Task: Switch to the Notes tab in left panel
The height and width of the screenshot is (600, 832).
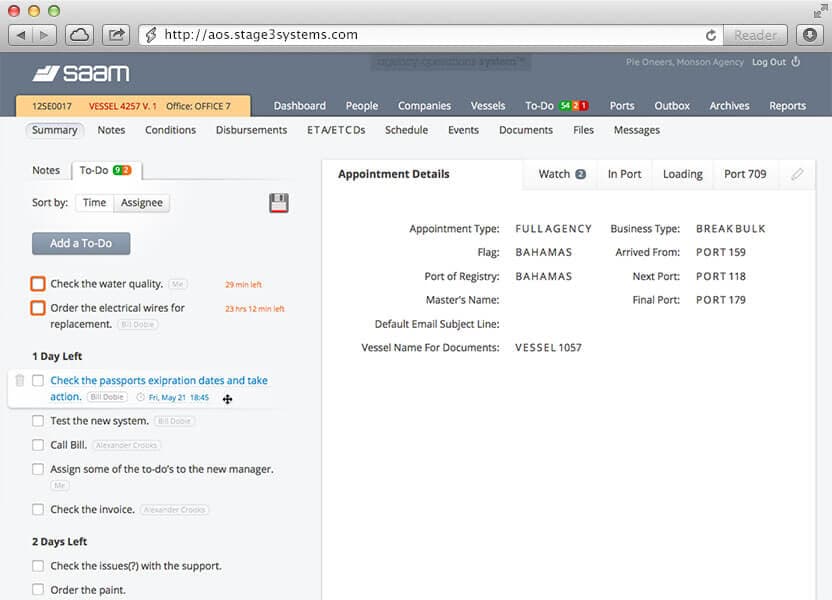Action: pos(46,171)
